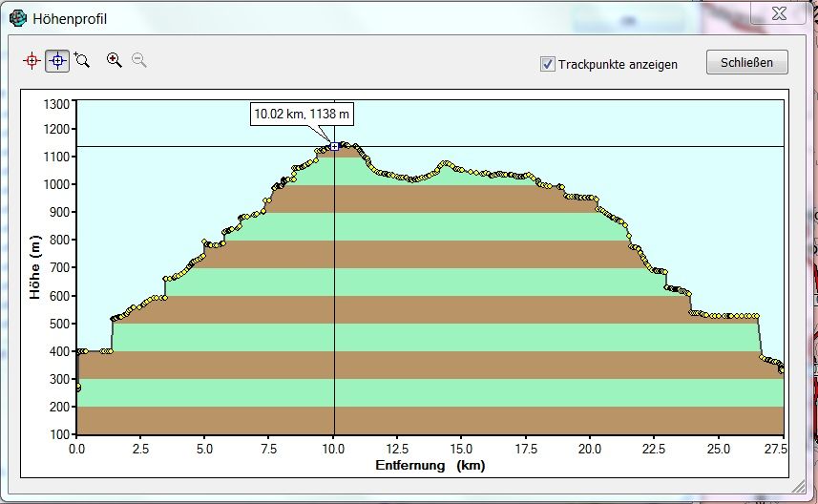Image resolution: width=818 pixels, height=504 pixels.
Task: Click the Entfernung (km) axis title
Action: (x=430, y=465)
